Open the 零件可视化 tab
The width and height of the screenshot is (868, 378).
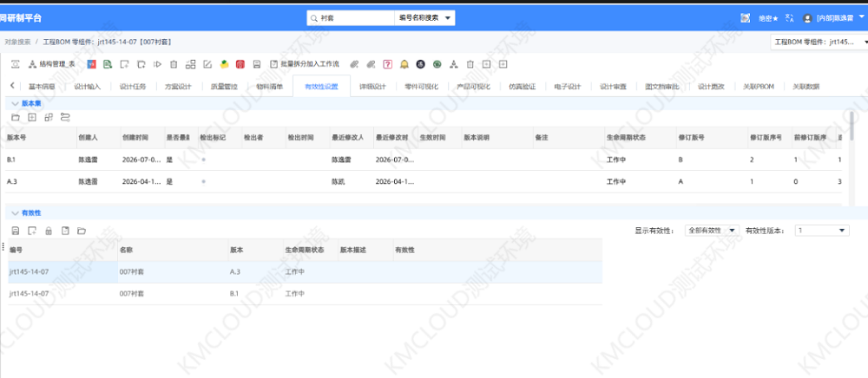[421, 86]
